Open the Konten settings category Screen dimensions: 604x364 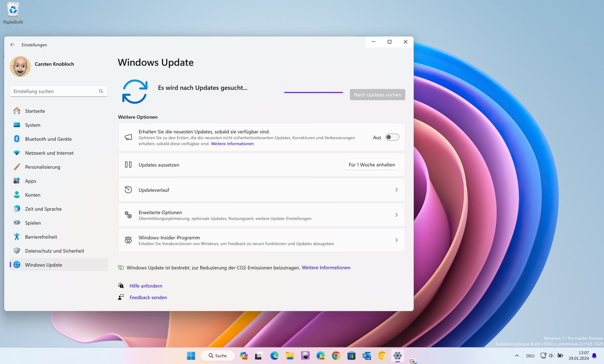point(58,195)
